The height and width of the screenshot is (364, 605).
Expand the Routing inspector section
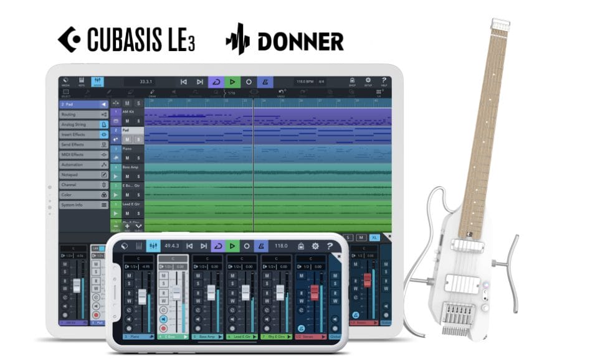point(84,114)
